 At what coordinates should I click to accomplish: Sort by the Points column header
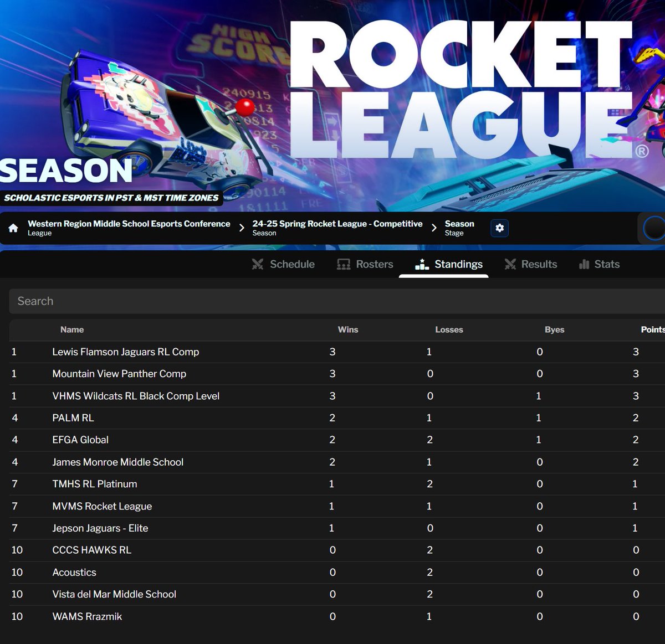coord(653,329)
